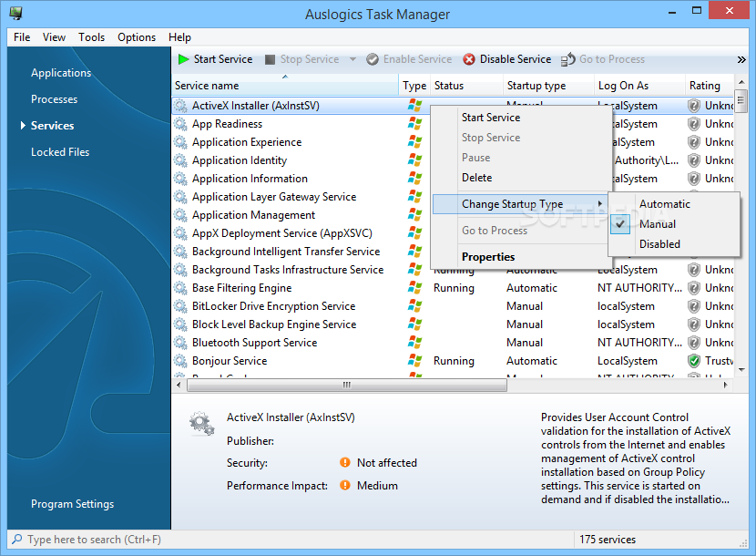
Task: Click the orange Performance Impact warning icon
Action: pyautogui.click(x=344, y=485)
